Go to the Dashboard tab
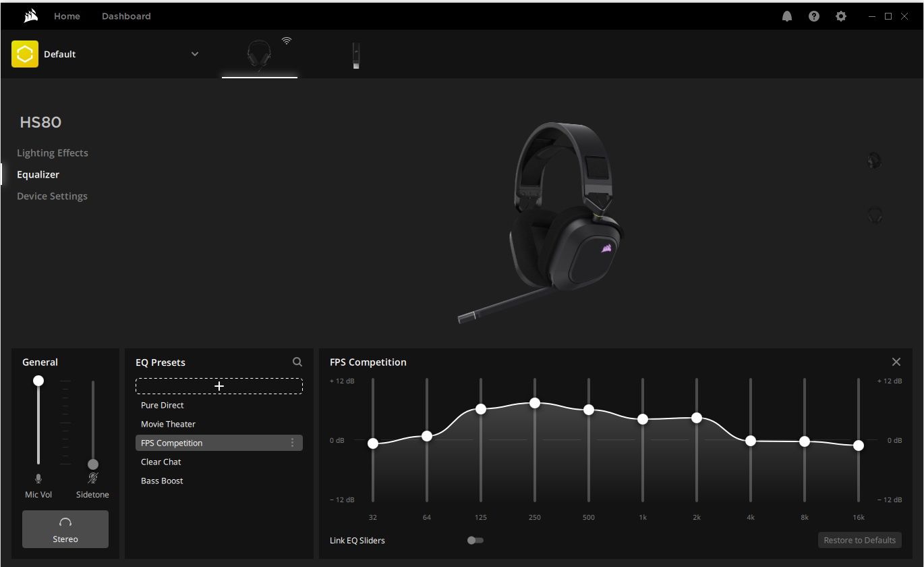The image size is (924, 567). tap(126, 16)
